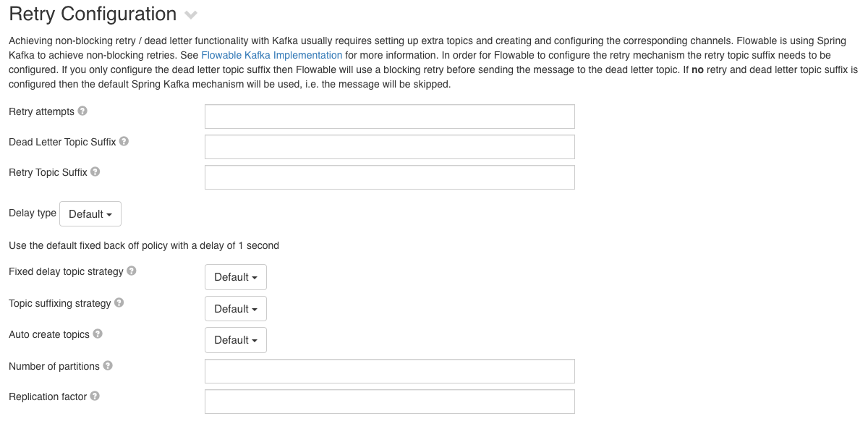Collapse the Retry Configuration section
The image size is (868, 424).
190,14
